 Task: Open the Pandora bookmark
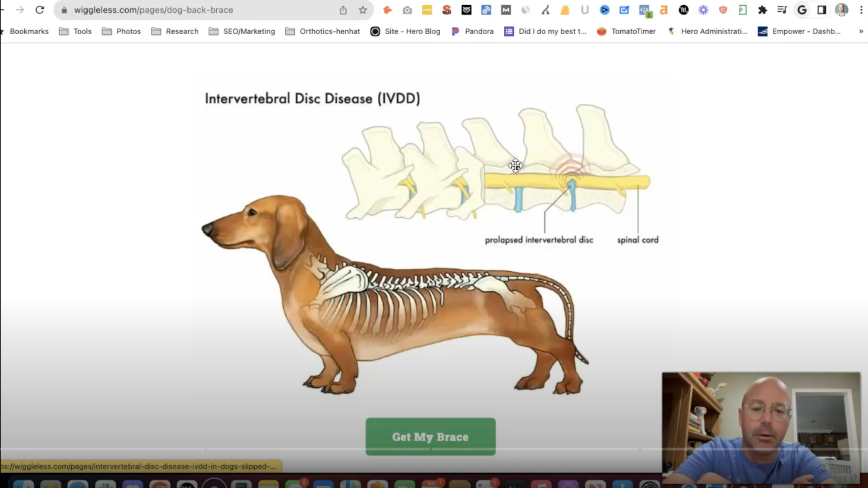coord(472,31)
